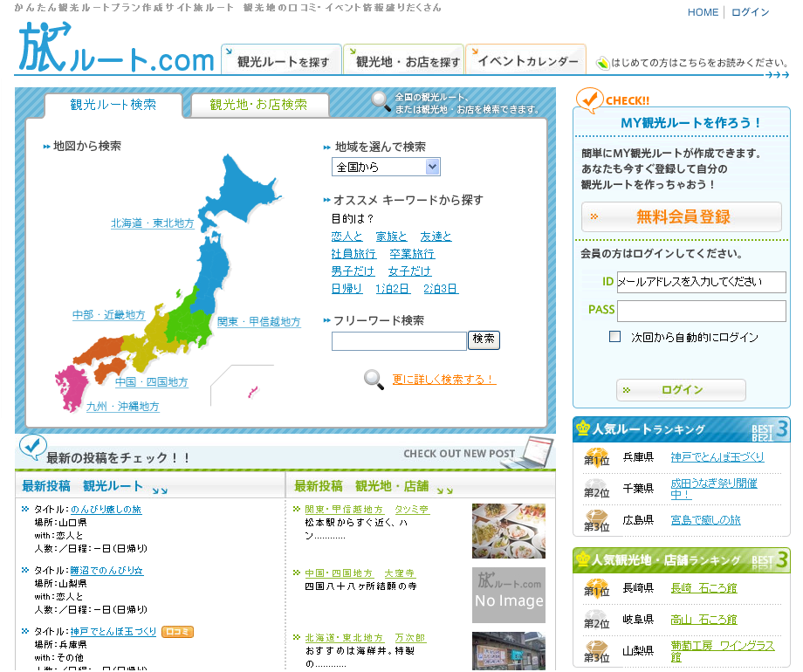Switch to the 観光地・お店検索 tab
The width and height of the screenshot is (803, 672).
point(258,105)
